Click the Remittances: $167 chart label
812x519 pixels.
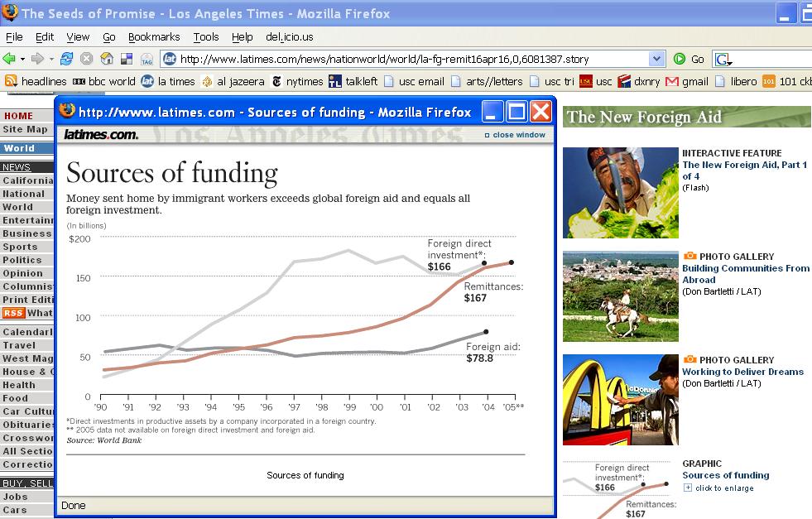[493, 292]
